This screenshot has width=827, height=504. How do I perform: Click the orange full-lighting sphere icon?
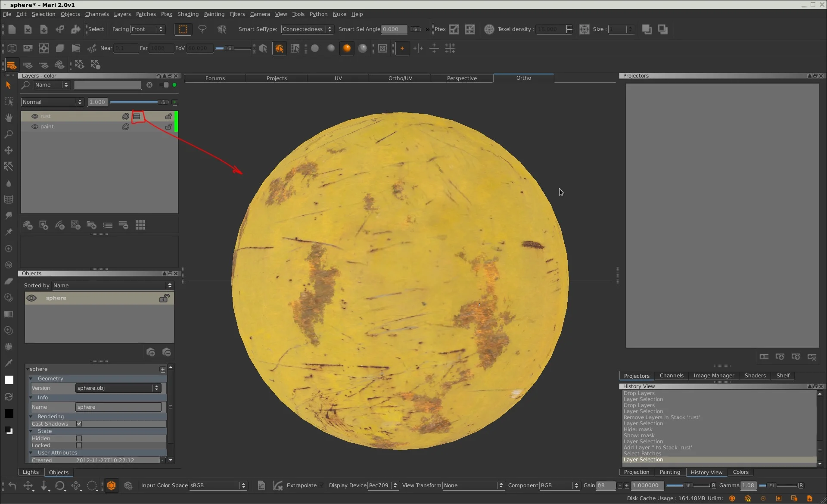pyautogui.click(x=347, y=48)
